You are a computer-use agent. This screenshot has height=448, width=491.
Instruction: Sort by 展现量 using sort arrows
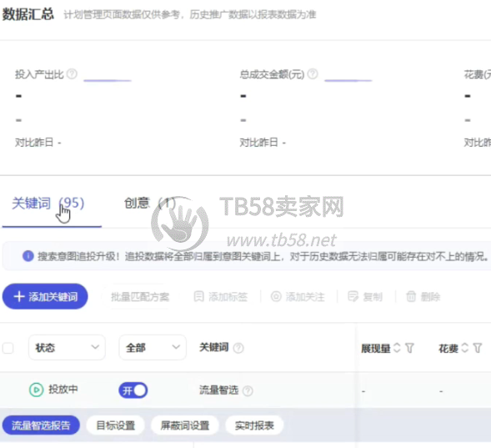(x=397, y=348)
